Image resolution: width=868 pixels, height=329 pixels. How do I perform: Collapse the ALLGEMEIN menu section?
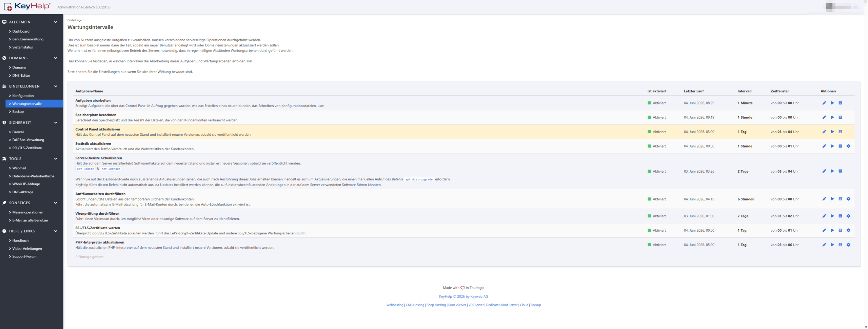point(56,22)
